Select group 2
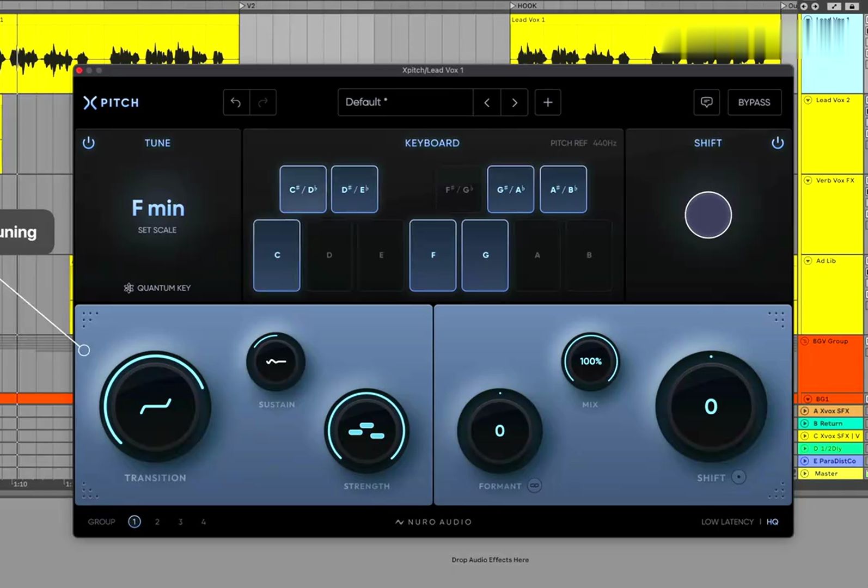 (x=157, y=522)
